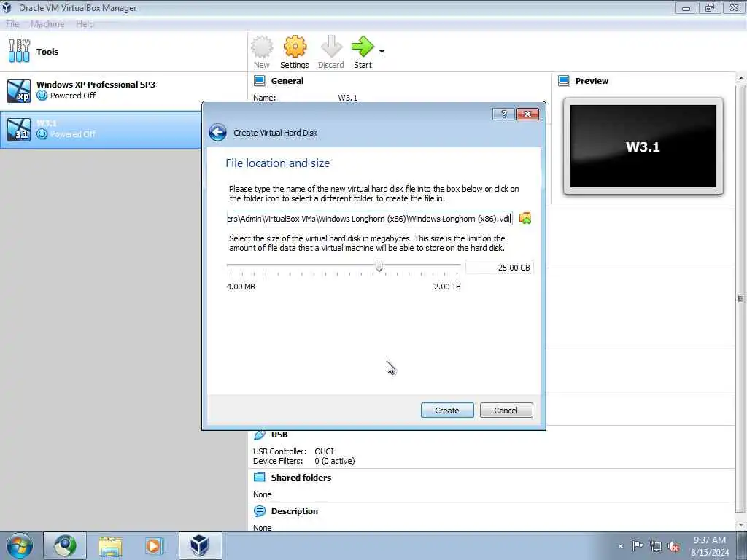
Task: Click the W3.1 Powered Off power icon
Action: (42, 134)
